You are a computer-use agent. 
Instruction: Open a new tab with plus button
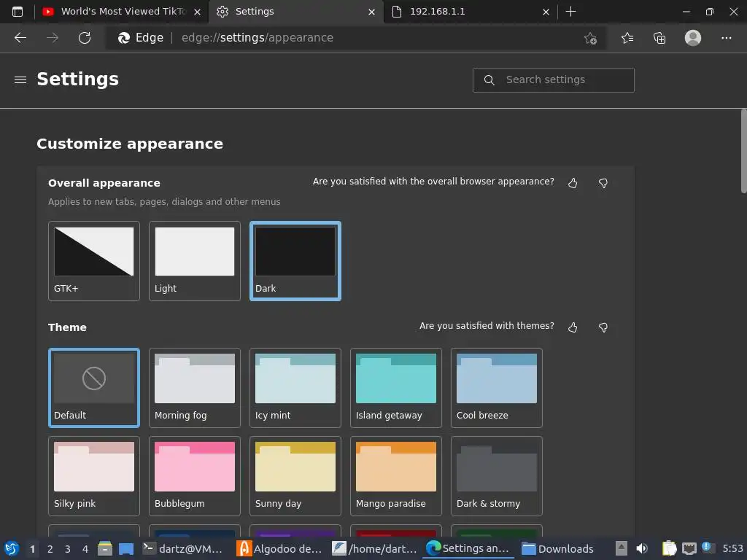click(x=570, y=12)
